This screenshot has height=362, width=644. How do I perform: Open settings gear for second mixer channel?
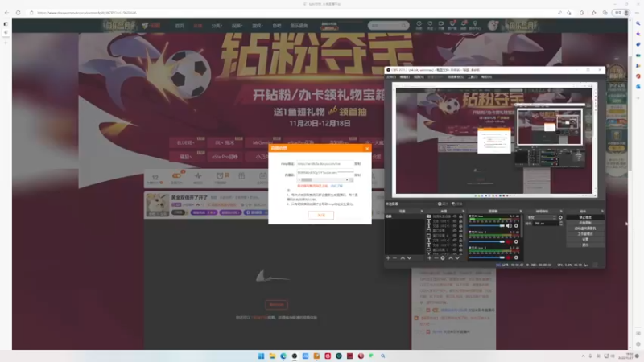tap(516, 242)
